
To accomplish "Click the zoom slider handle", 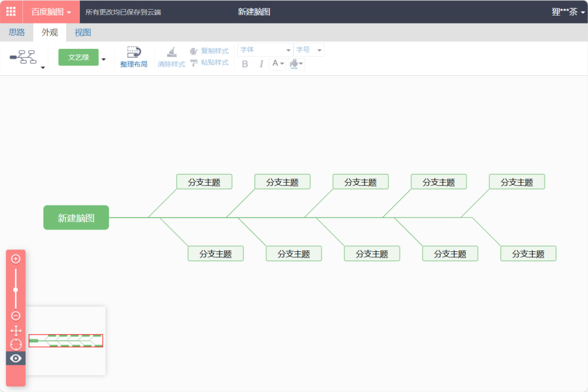I will [16, 290].
